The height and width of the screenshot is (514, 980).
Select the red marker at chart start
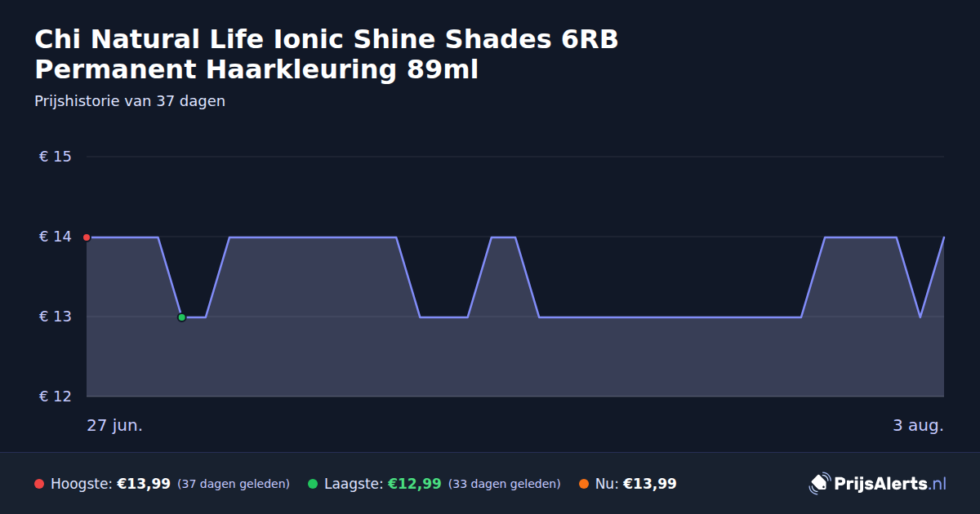click(x=87, y=237)
